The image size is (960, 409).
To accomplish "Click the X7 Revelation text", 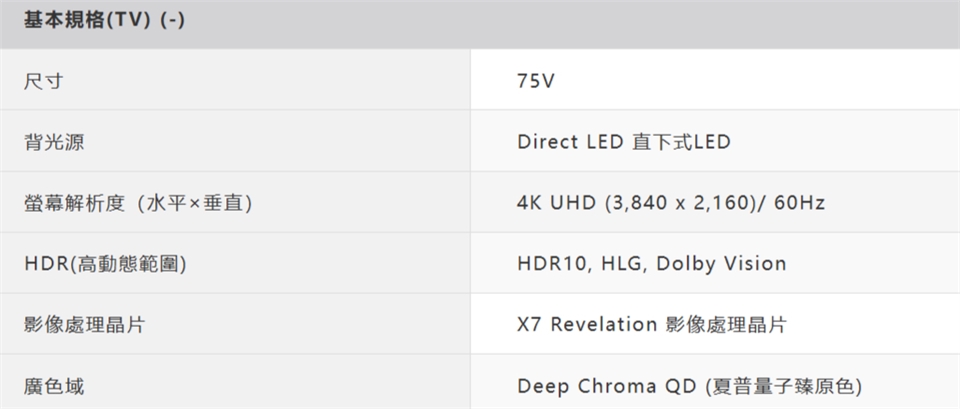I will pyautogui.click(x=587, y=325).
